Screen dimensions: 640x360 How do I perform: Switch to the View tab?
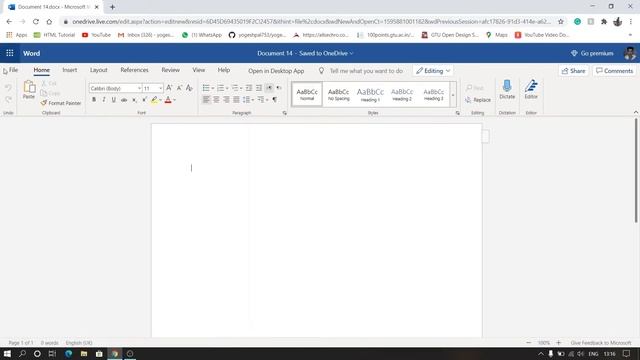pyautogui.click(x=198, y=70)
